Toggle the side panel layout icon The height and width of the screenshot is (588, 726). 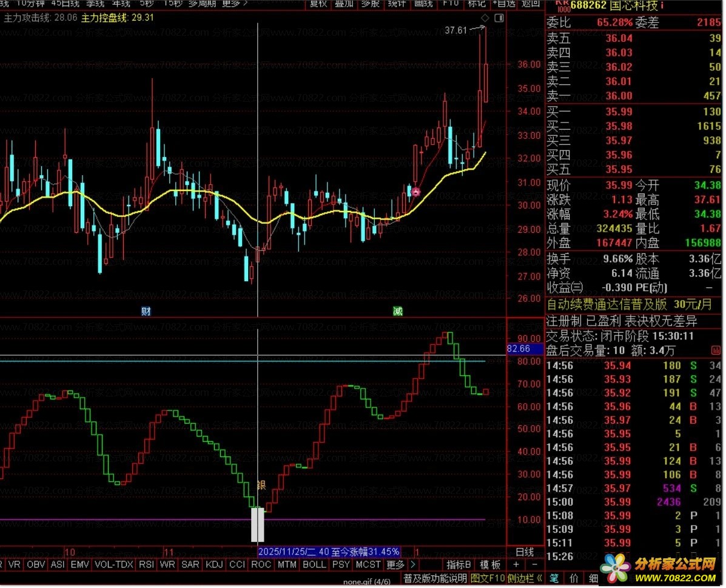499,18
